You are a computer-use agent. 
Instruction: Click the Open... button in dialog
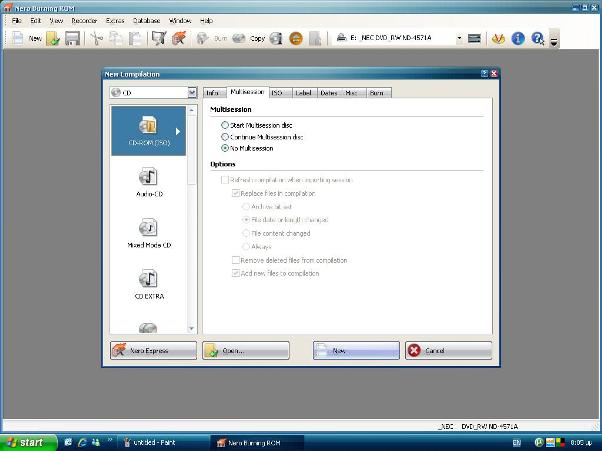[x=246, y=350]
